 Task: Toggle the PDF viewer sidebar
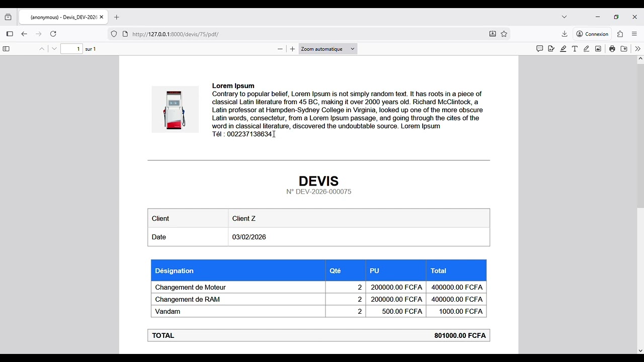coord(6,49)
